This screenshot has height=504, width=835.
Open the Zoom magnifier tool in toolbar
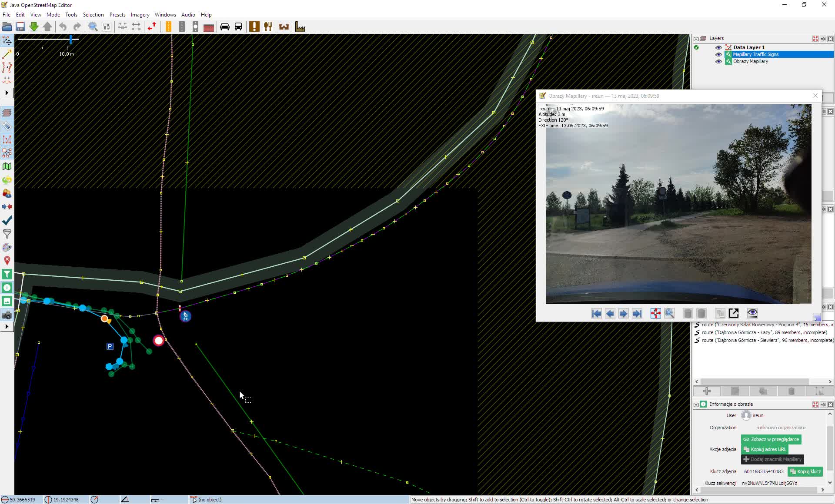coord(93,27)
